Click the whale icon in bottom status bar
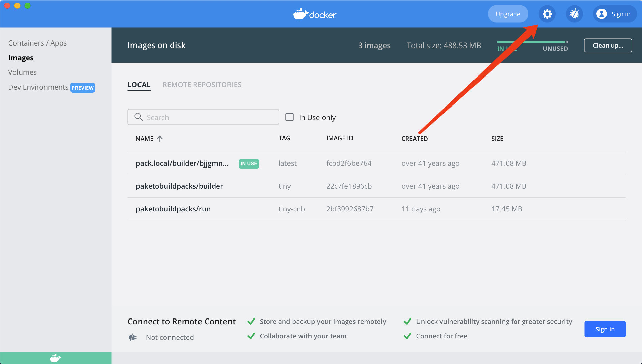This screenshot has height=364, width=642. click(x=56, y=358)
